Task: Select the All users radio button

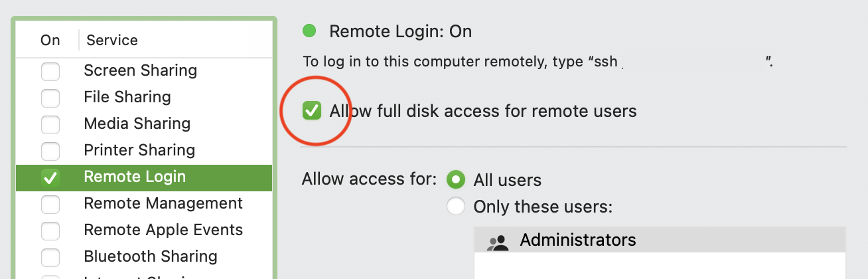Action: point(456,180)
